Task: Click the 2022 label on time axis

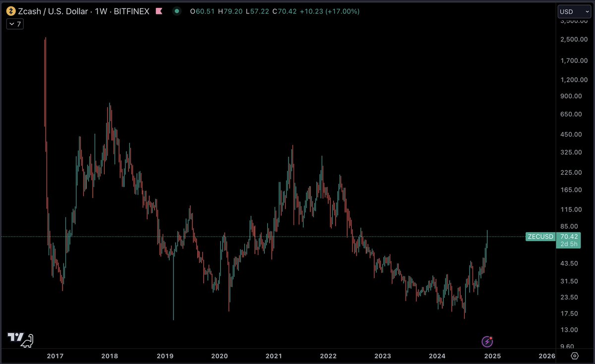Action: 328,356
